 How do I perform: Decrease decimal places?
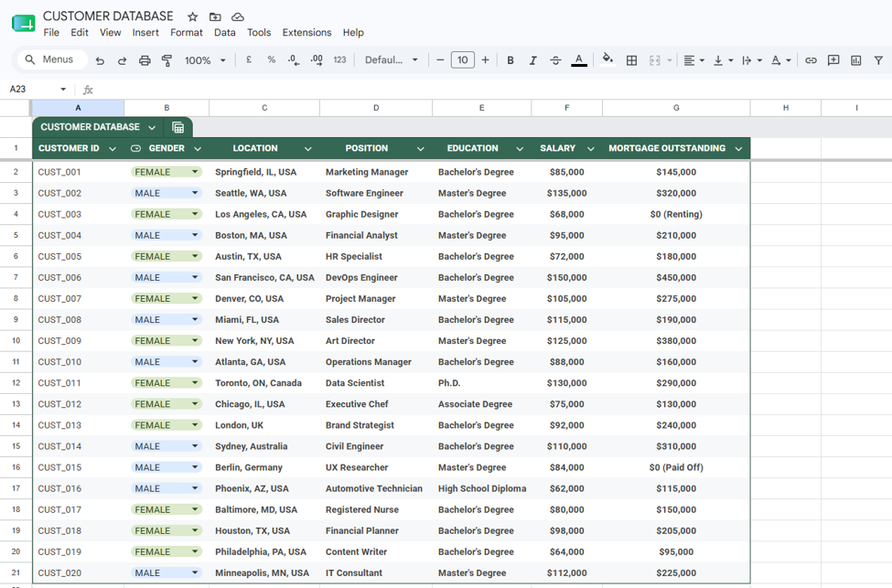(294, 59)
